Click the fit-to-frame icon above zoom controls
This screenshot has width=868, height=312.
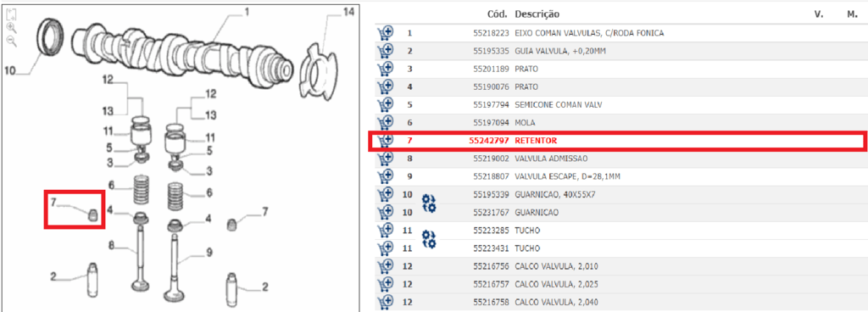click(x=12, y=14)
